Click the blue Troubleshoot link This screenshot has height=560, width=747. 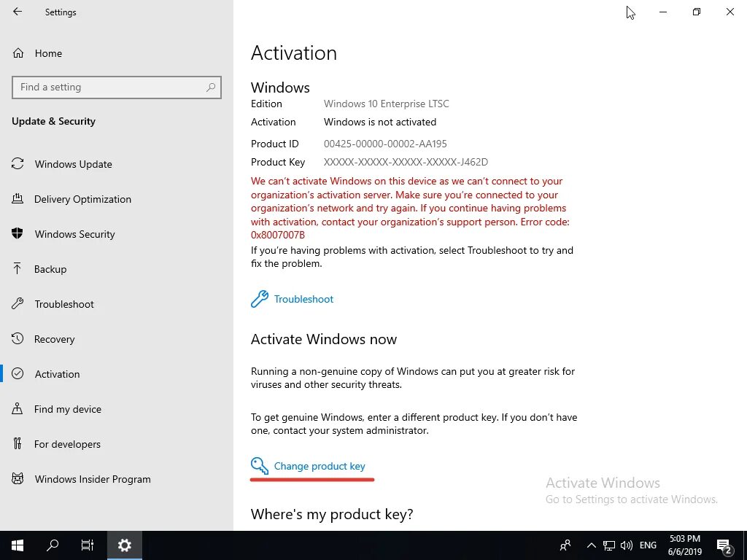[x=303, y=299]
